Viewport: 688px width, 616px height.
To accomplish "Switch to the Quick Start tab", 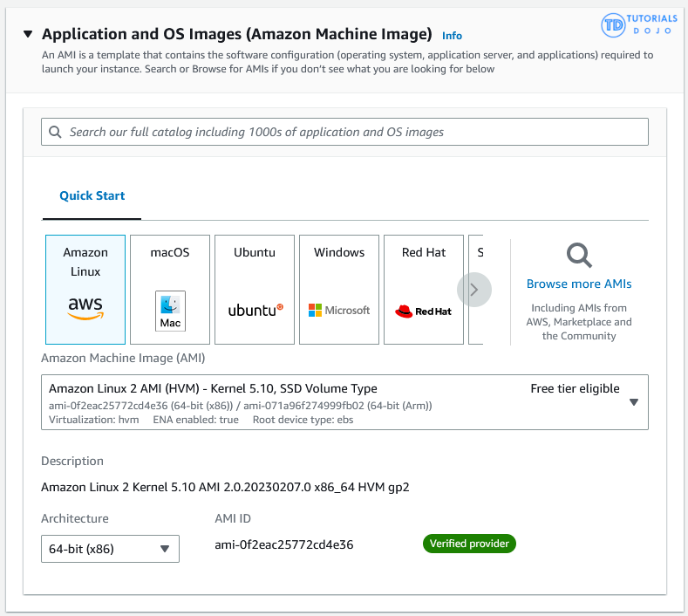I will [92, 196].
